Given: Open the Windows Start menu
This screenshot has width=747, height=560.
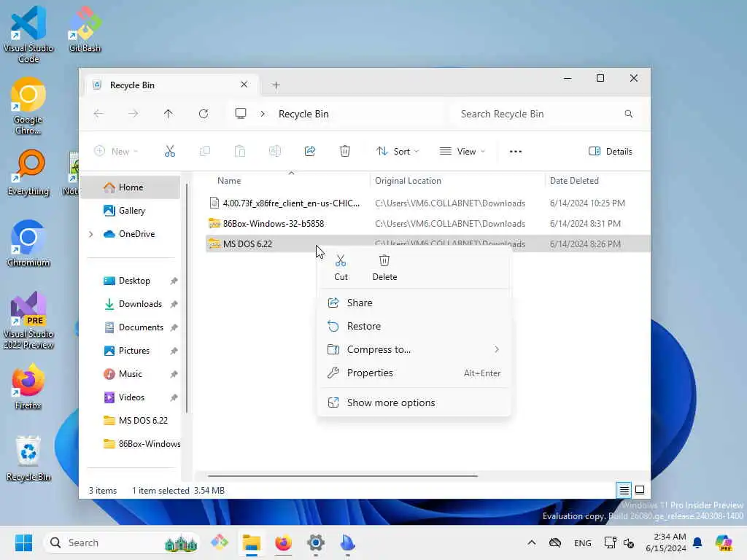Looking at the screenshot, I should [23, 542].
